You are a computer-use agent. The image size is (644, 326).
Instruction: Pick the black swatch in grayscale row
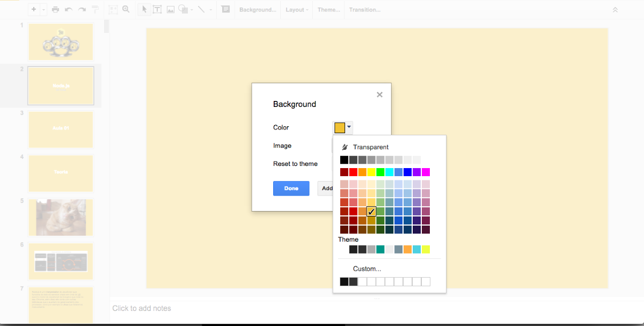[x=344, y=160]
